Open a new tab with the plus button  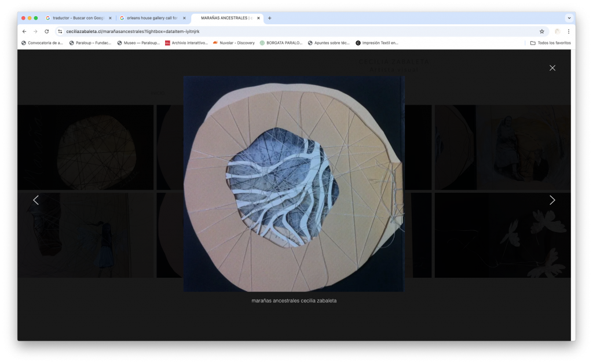[270, 18]
